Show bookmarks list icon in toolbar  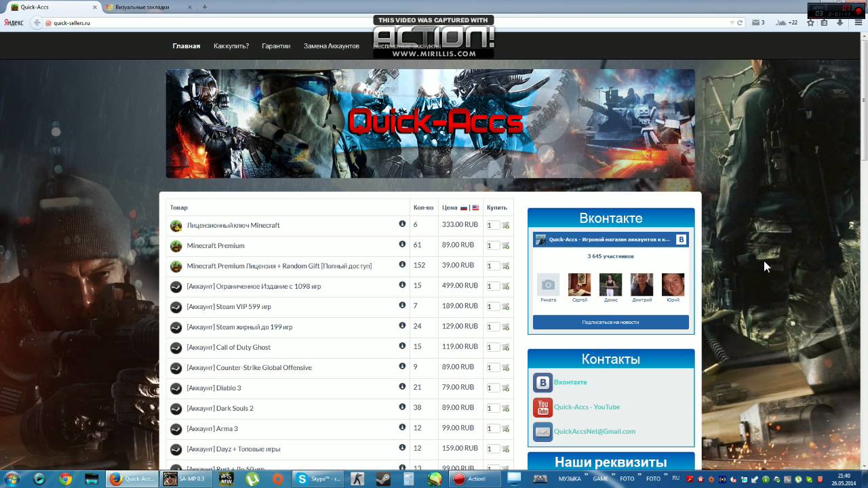pos(825,22)
